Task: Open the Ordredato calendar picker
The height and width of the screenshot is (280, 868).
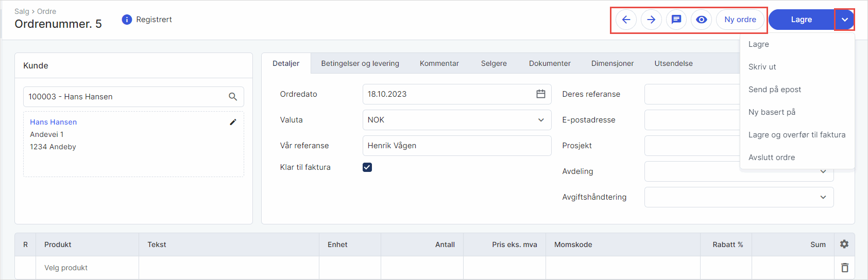Action: 540,94
